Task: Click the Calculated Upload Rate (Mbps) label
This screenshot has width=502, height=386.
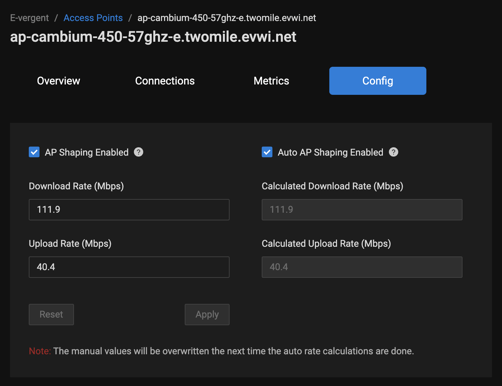Action: pyautogui.click(x=326, y=244)
